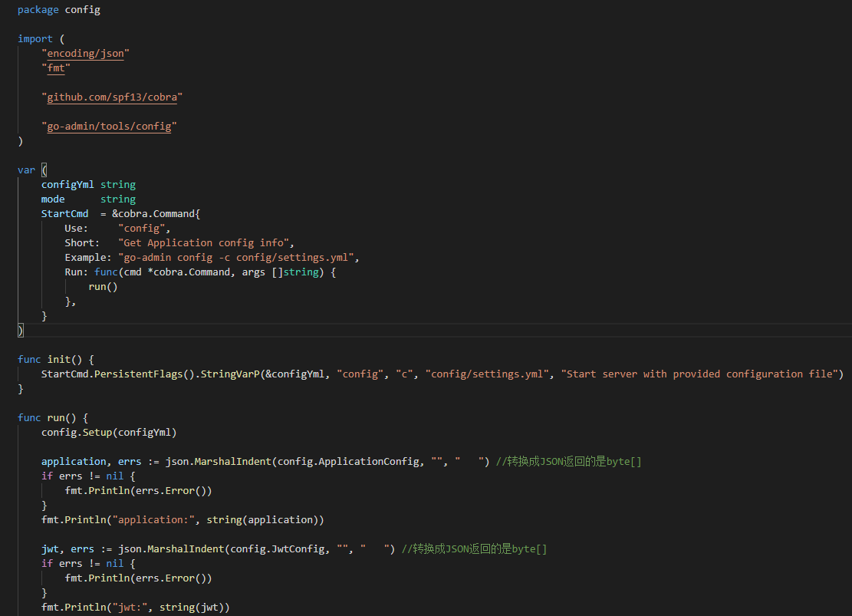Open the "encoding/json" import link

tap(85, 53)
